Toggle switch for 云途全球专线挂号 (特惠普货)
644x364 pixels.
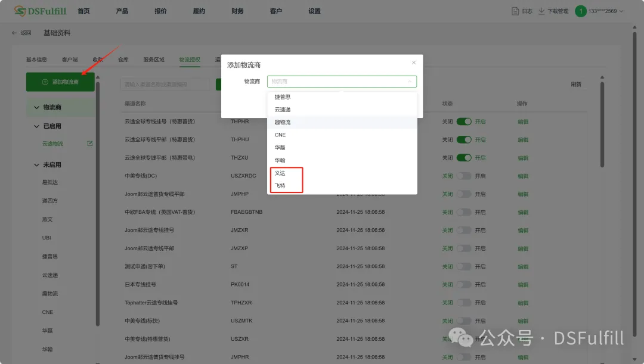[464, 122]
